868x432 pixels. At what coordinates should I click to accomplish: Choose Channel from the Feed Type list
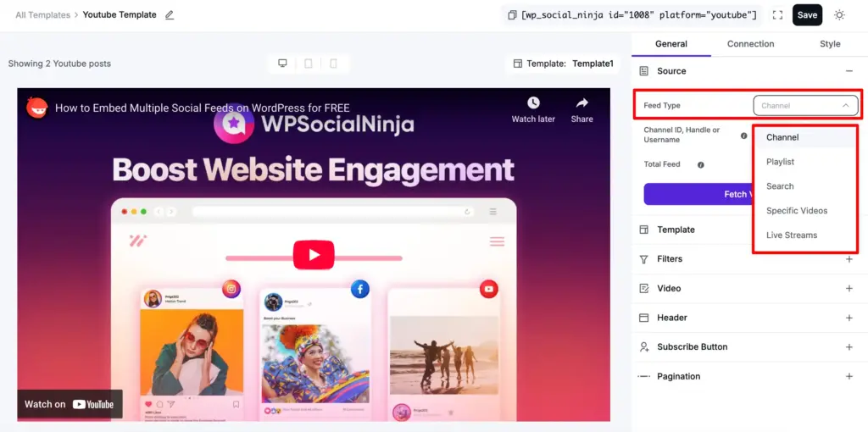point(805,137)
